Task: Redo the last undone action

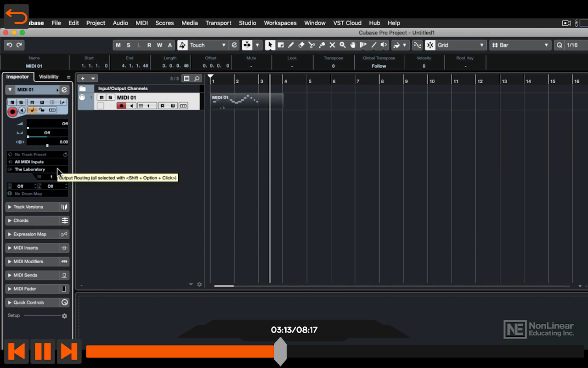Action: [19, 45]
